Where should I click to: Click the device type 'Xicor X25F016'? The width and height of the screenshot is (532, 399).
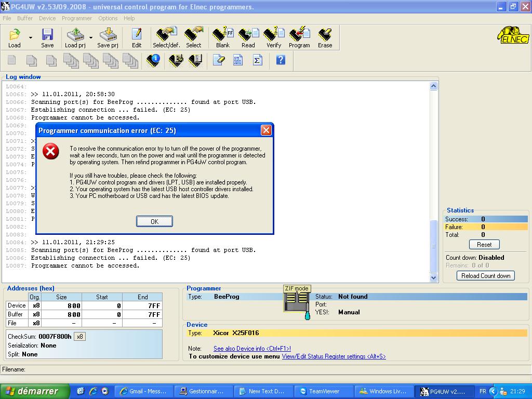[236, 333]
